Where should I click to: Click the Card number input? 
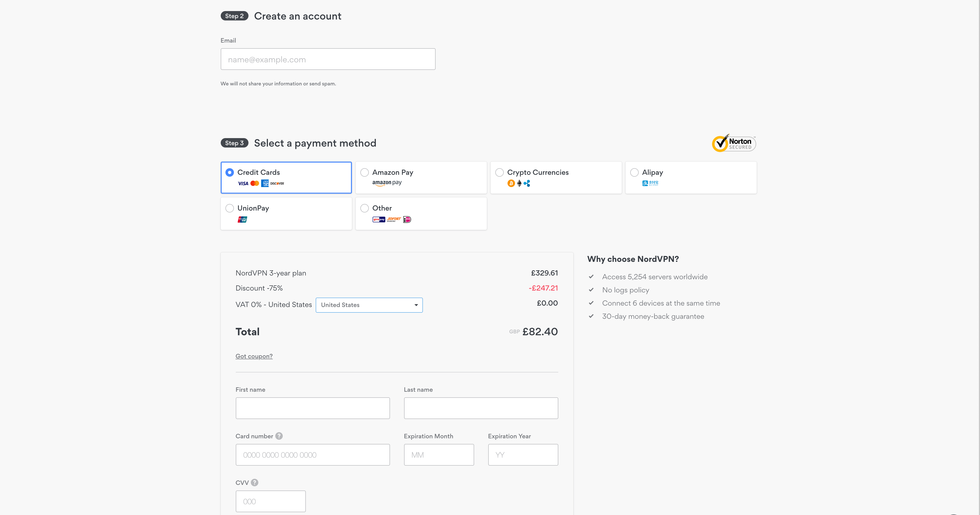[313, 455]
